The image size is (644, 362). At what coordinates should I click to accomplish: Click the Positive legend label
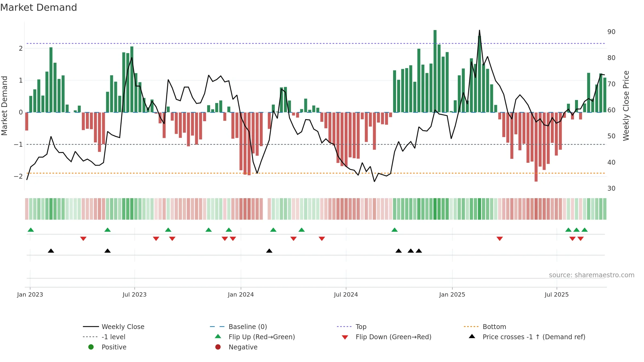click(114, 347)
